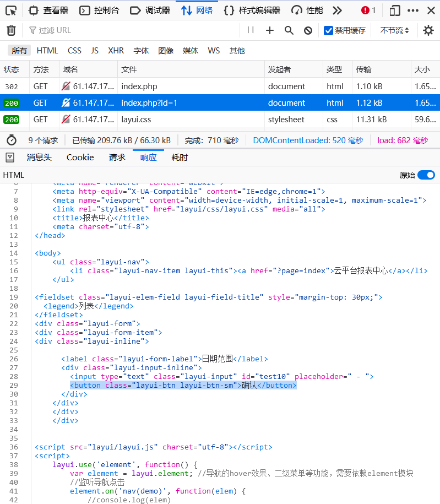Open the 请求 request tab
Image resolution: width=440 pixels, height=504 pixels.
117,158
